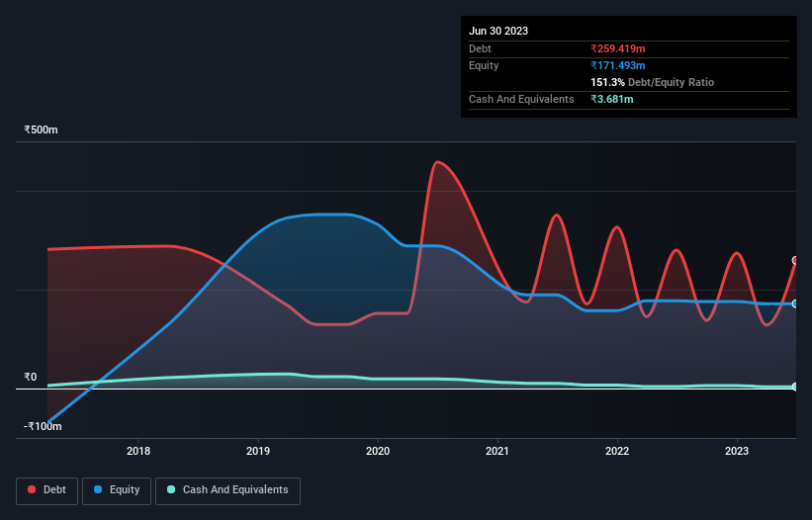Screen dimensions: 812x520
Task: Toggle the Equity series legend button
Action: click(117, 490)
